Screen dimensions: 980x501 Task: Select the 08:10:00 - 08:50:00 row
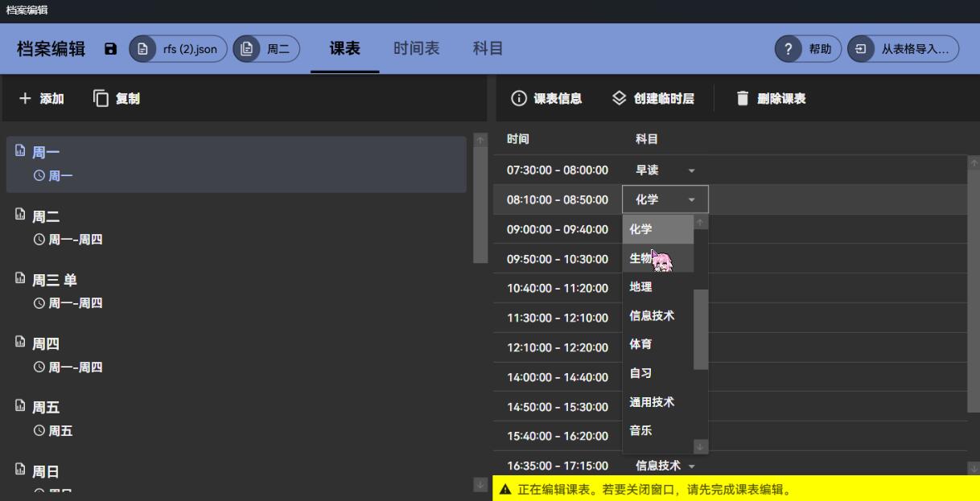click(731, 199)
